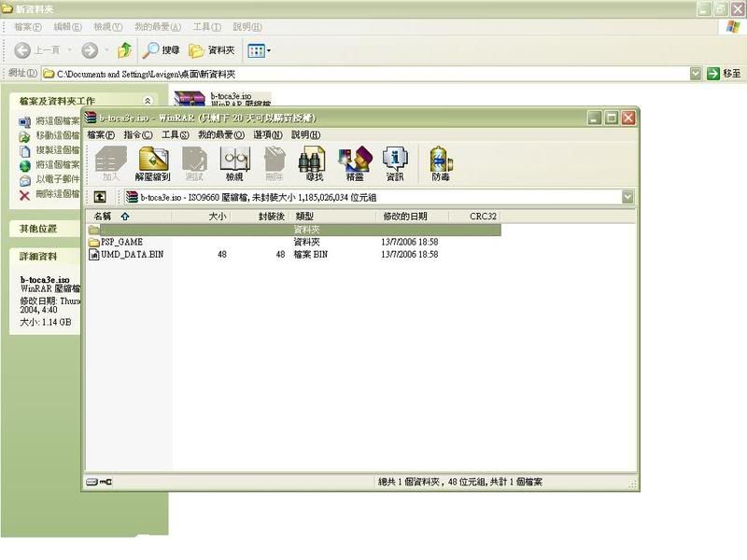
Task: Click the WinRAR Find binoculars icon
Action: point(314,162)
